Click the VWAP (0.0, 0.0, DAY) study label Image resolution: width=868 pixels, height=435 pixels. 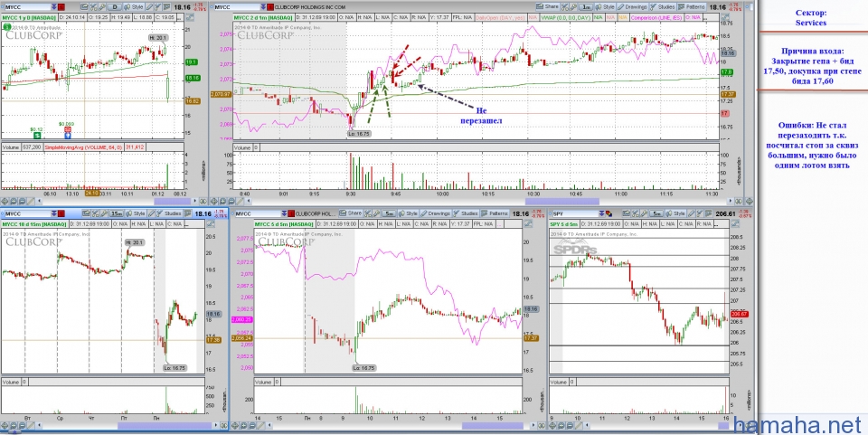click(566, 17)
